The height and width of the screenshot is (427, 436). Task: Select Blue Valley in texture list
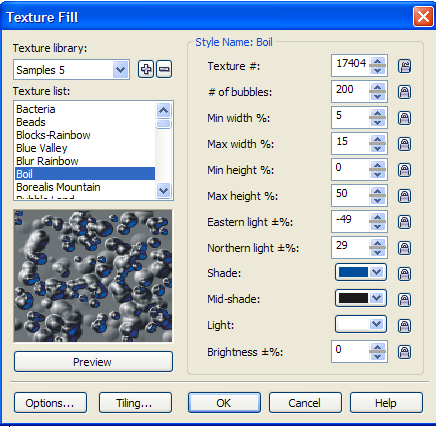(42, 148)
